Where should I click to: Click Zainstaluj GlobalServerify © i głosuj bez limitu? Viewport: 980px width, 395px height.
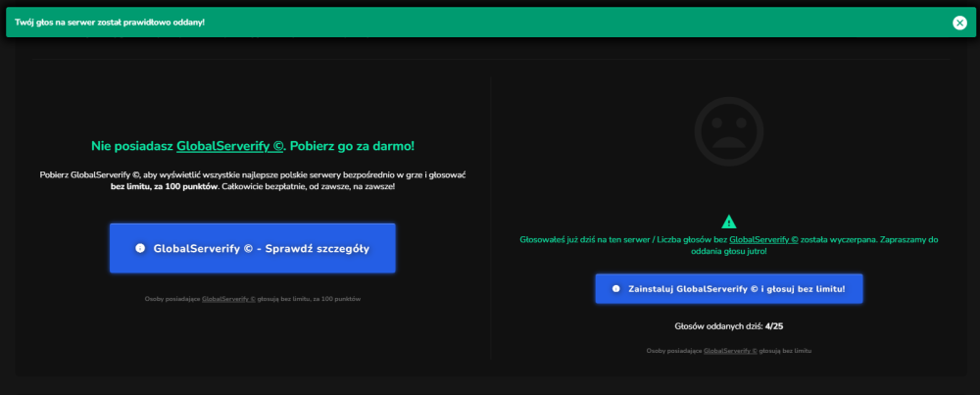tap(729, 289)
